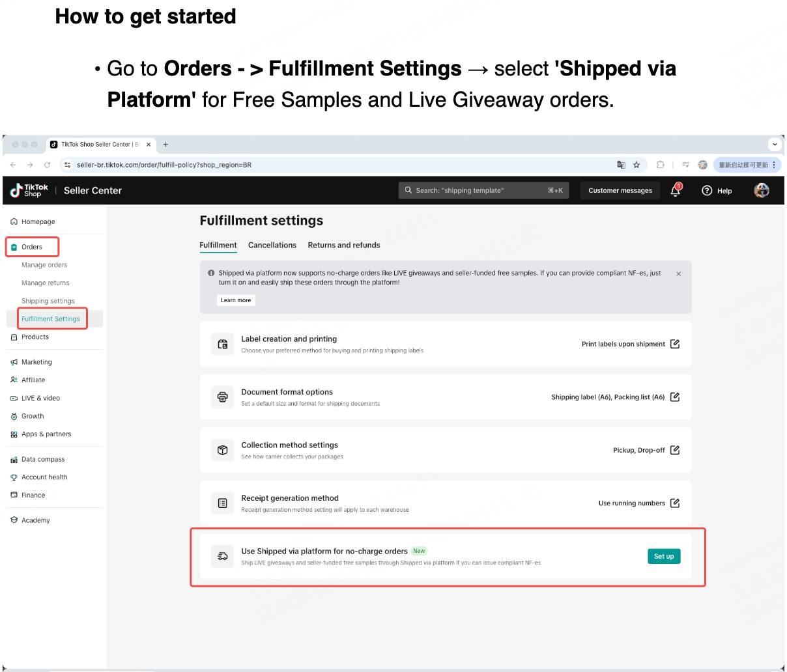The image size is (787, 672).
Task: Click the profile avatar icon
Action: [x=762, y=190]
